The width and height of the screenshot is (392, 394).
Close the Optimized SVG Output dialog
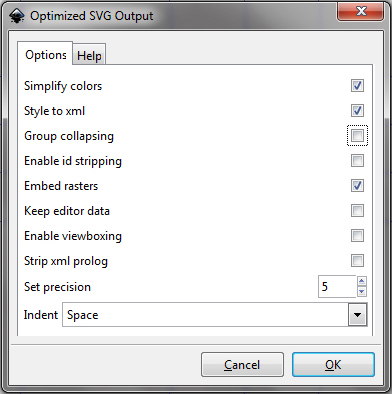click(x=361, y=12)
